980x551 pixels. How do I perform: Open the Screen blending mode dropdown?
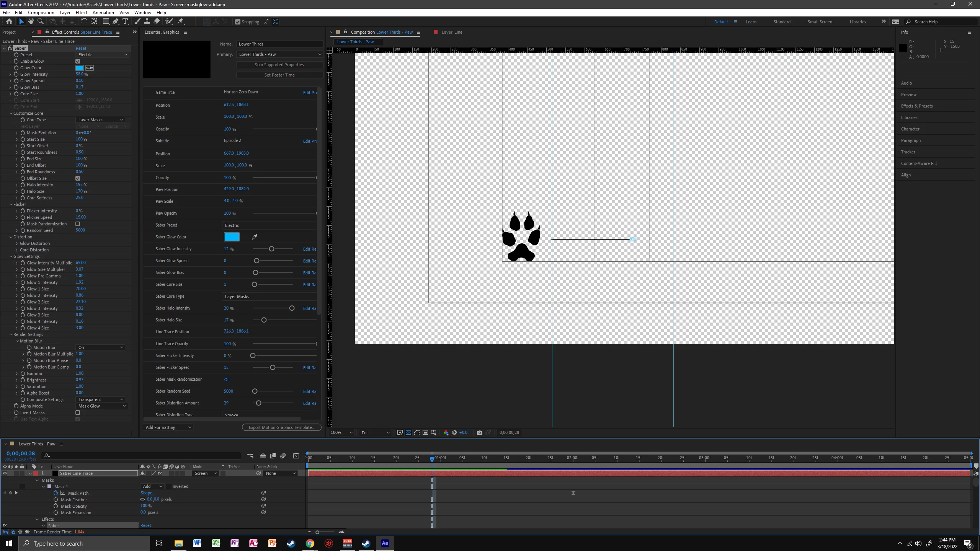[205, 473]
